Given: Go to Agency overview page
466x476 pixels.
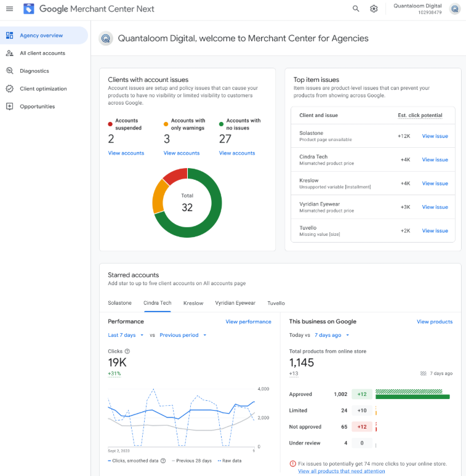Looking at the screenshot, I should (44, 35).
